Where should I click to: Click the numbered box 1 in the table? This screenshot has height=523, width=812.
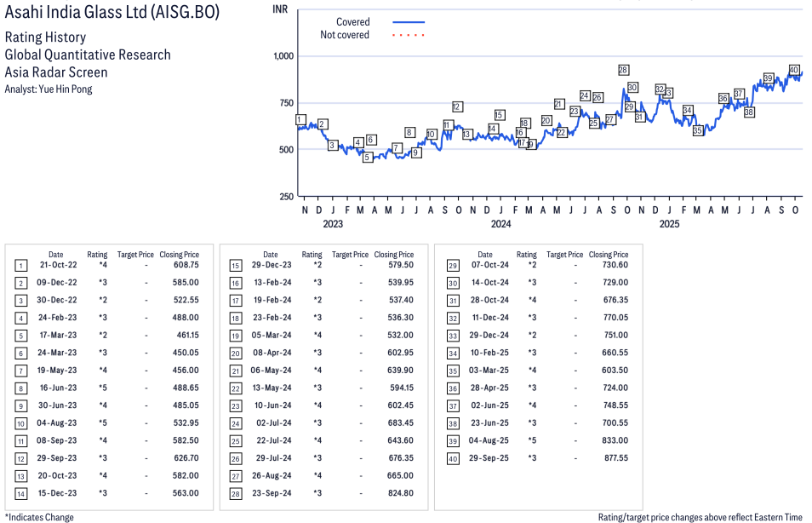click(20, 265)
